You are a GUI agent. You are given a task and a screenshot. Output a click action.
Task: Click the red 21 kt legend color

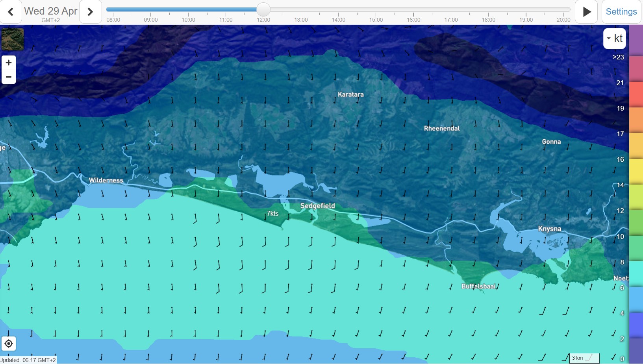pyautogui.click(x=636, y=94)
